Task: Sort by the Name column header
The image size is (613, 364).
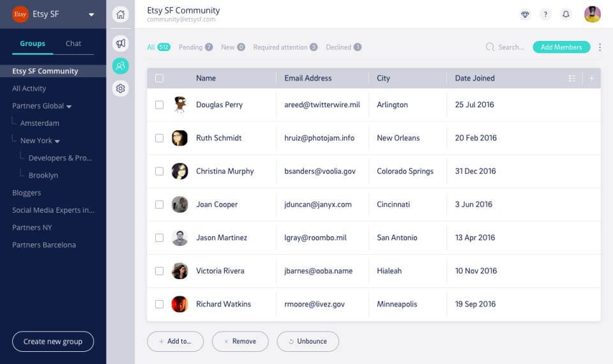Action: point(206,78)
